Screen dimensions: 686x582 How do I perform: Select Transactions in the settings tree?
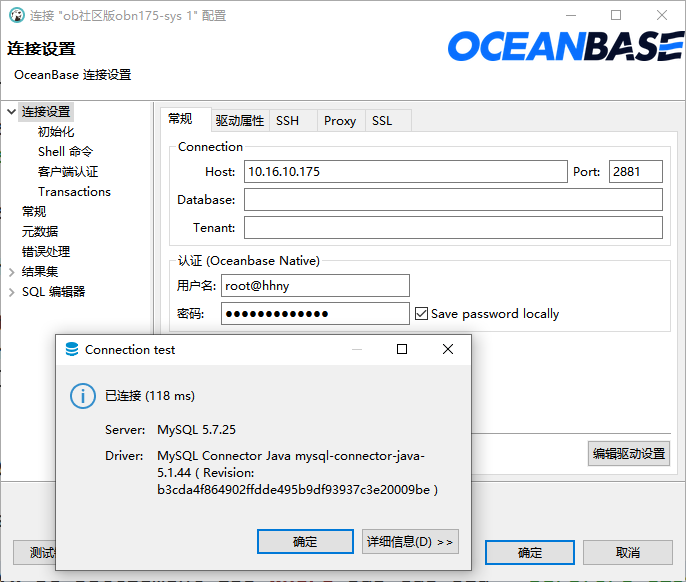pos(74,192)
